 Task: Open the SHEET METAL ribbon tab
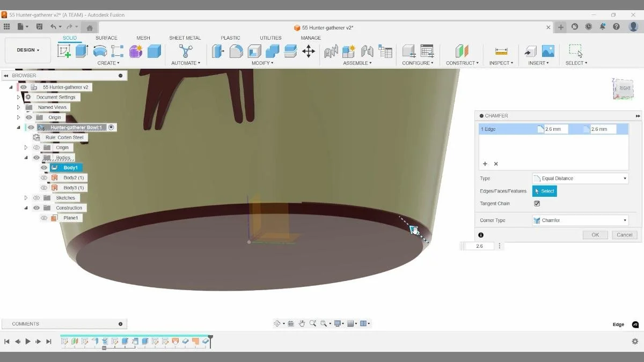pyautogui.click(x=185, y=38)
